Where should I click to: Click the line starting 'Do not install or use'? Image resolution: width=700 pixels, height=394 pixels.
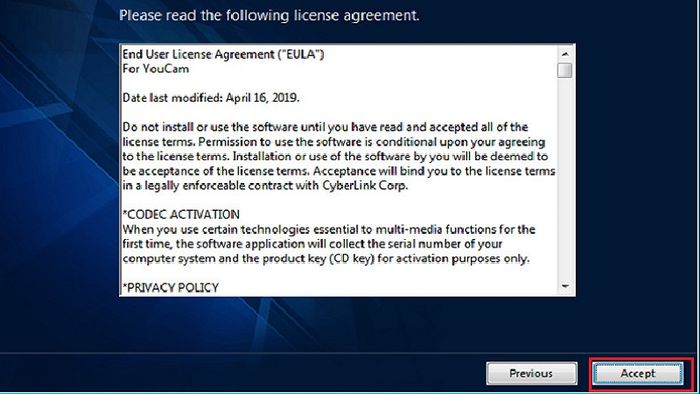[x=325, y=127]
